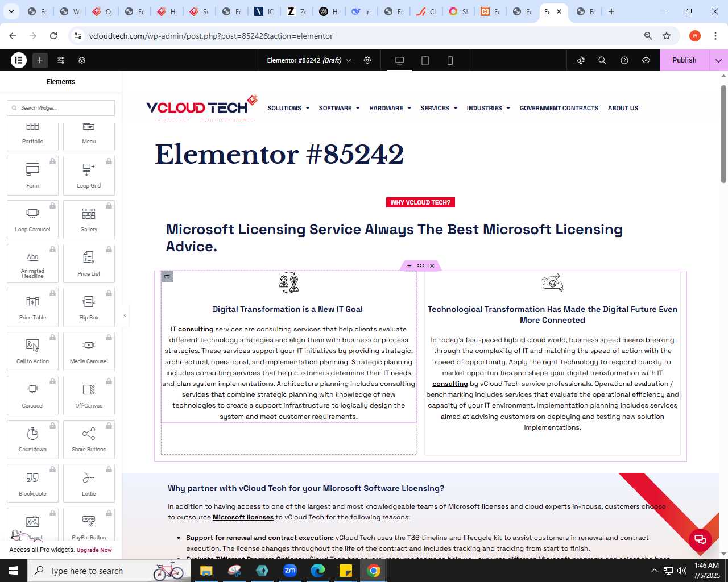Viewport: 728px width, 582px height.
Task: Collapse the Elements panel arrow
Action: point(125,315)
